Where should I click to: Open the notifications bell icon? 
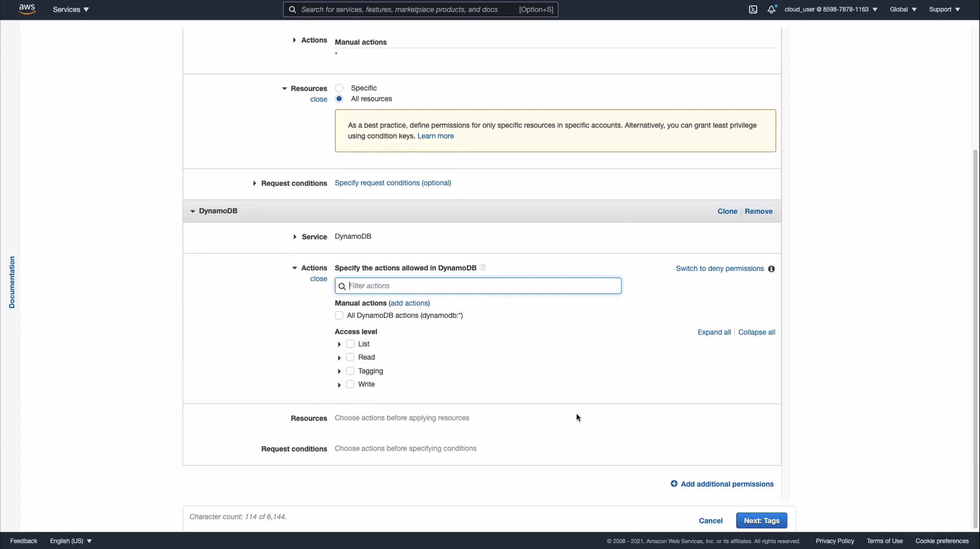(x=771, y=10)
